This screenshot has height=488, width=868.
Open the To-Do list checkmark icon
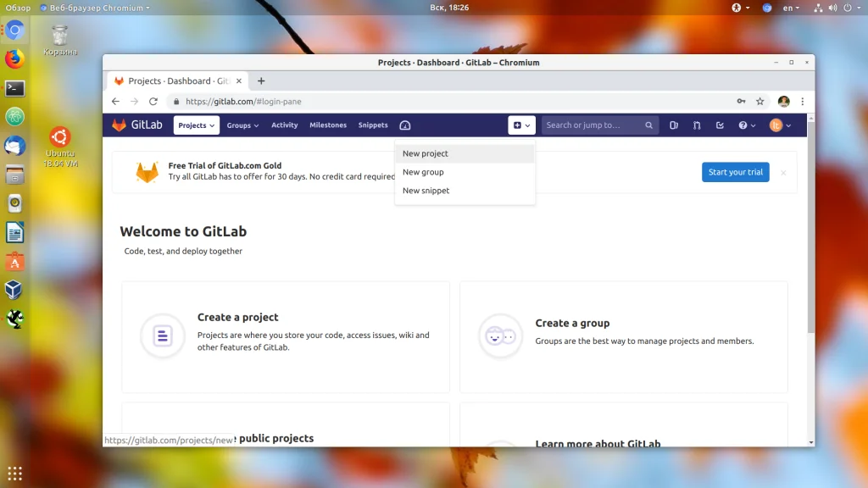[720, 125]
